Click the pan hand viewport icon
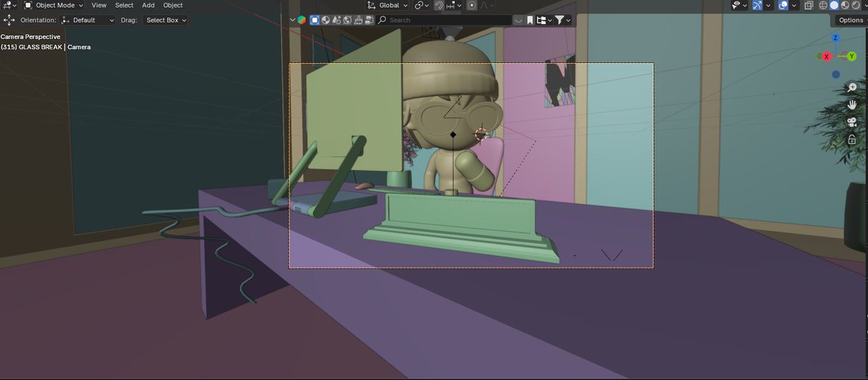868x380 pixels. [x=852, y=105]
